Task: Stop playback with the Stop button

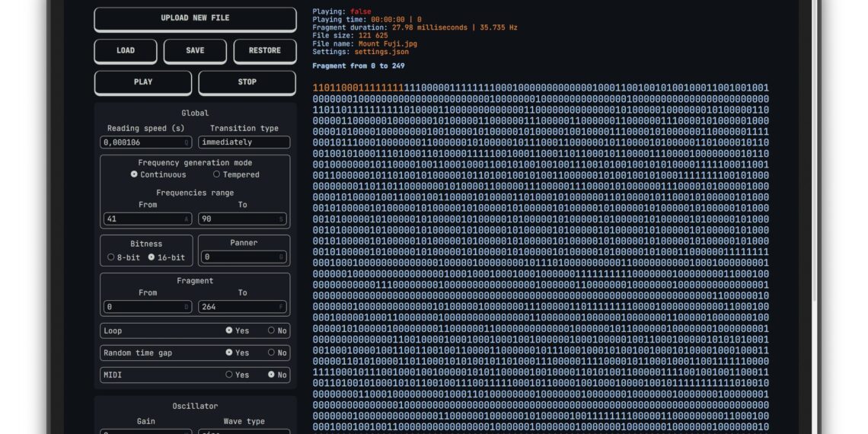Action: click(247, 82)
